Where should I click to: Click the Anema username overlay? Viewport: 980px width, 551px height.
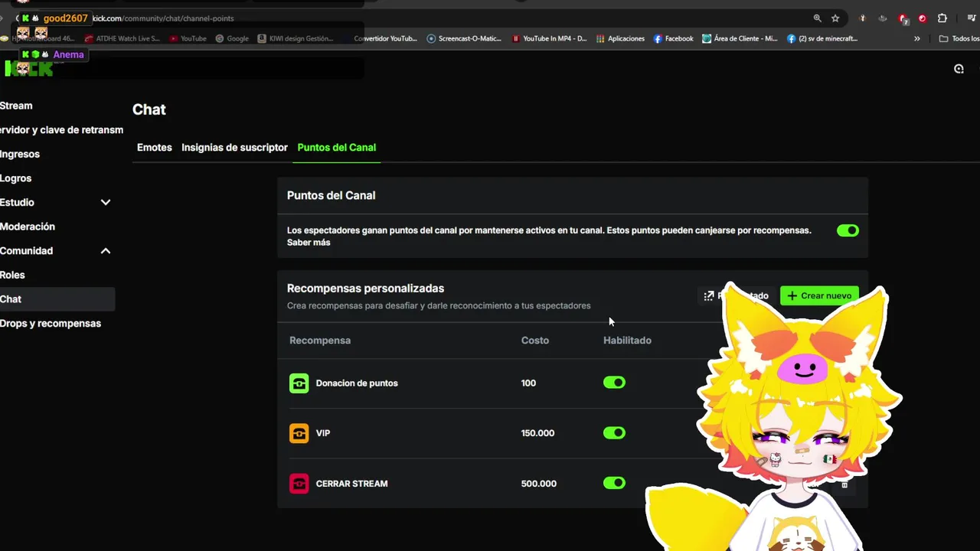(68, 54)
